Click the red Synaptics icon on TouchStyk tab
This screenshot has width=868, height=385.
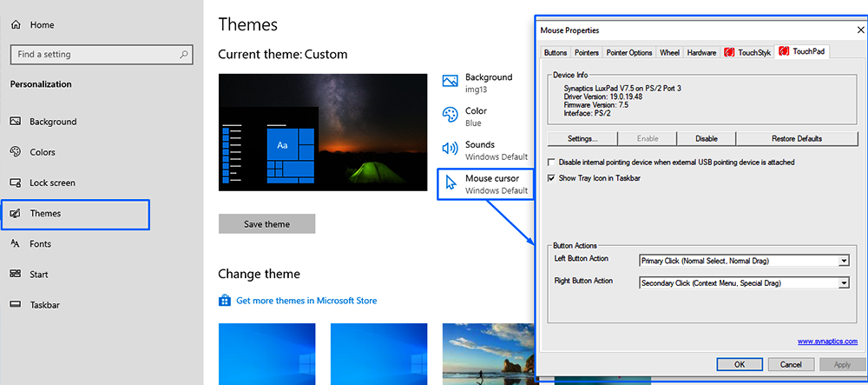coord(729,53)
